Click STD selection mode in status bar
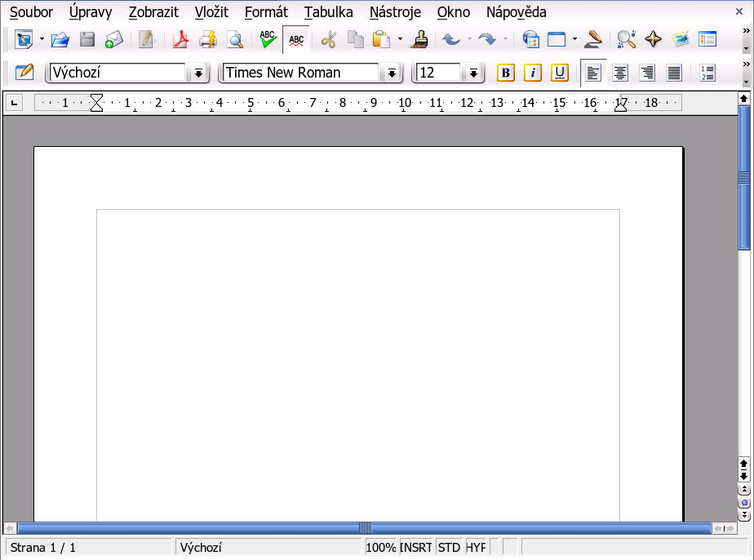754x560 pixels. (x=449, y=548)
